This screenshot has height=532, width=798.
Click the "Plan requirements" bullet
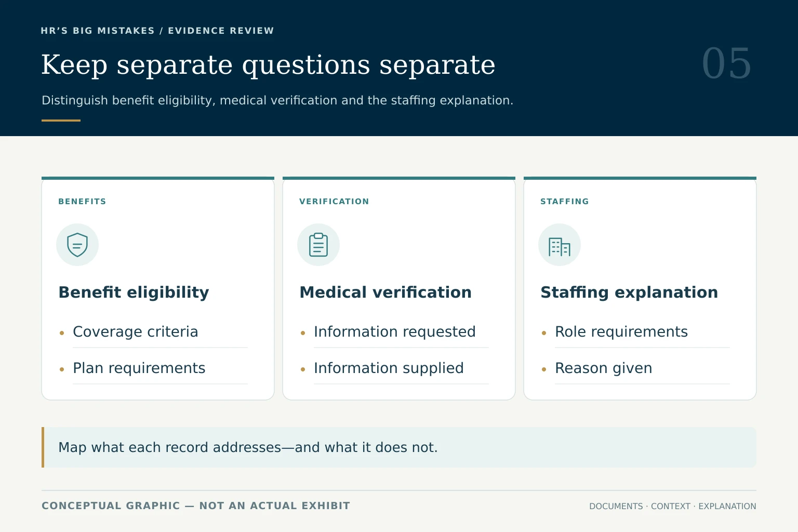point(139,368)
